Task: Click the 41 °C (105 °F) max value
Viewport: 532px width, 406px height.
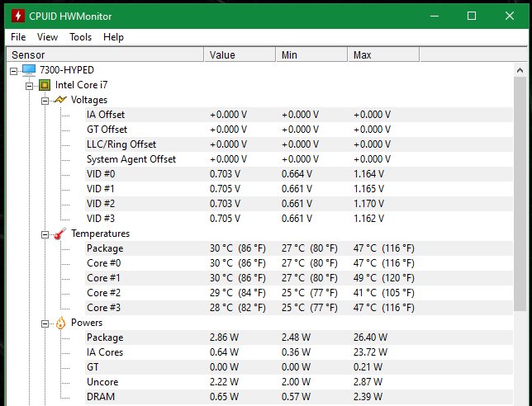Action: [x=384, y=293]
